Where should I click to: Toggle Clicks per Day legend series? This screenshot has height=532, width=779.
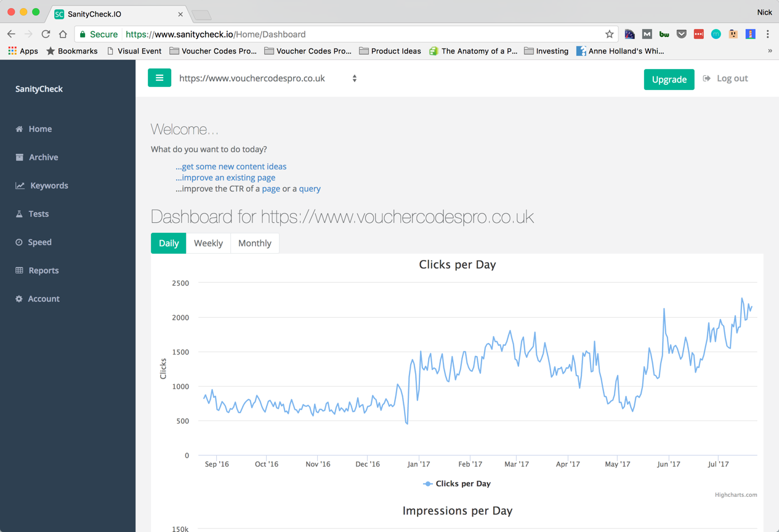(456, 483)
